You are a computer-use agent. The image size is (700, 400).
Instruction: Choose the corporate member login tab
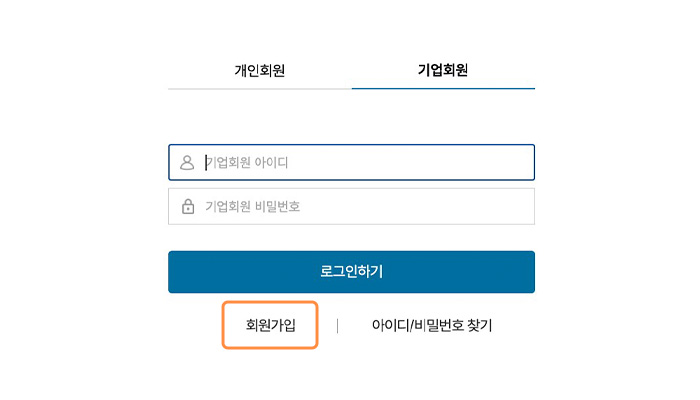click(x=443, y=70)
